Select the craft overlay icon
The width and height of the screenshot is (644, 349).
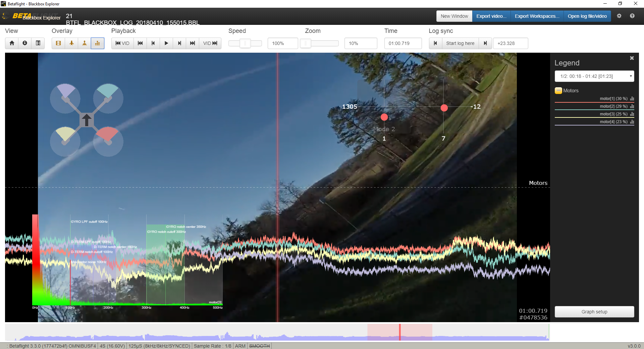point(71,43)
